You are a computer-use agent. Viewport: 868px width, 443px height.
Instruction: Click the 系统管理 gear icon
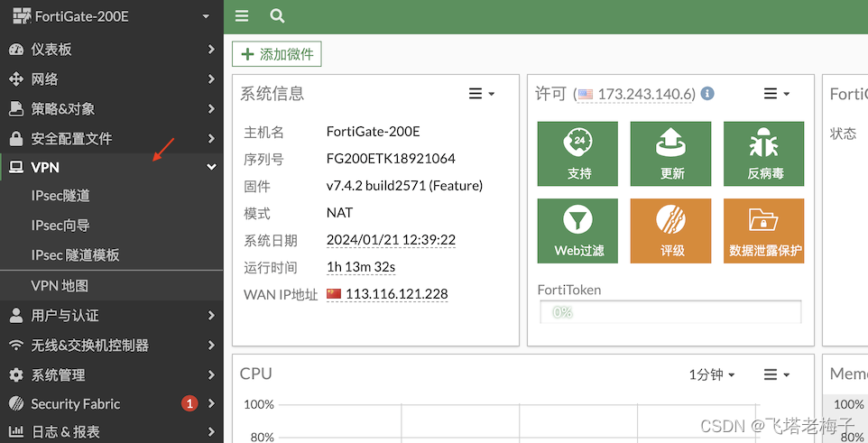pos(16,375)
